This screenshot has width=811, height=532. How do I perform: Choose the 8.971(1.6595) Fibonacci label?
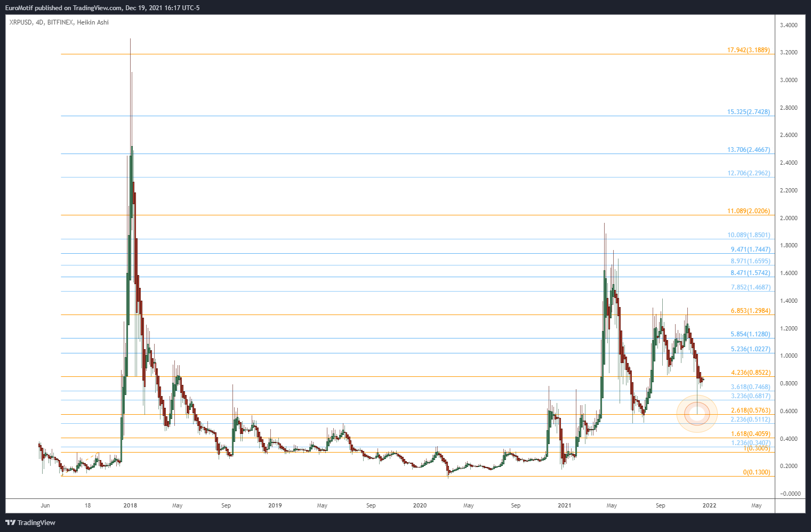click(x=750, y=261)
